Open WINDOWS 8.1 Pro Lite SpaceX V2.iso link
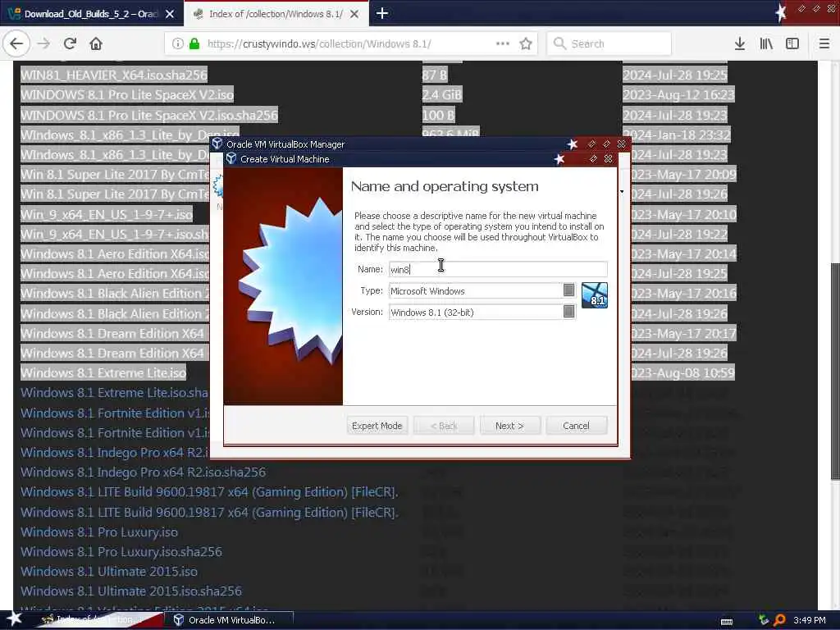Screen dimensions: 840x630 tap(127, 95)
